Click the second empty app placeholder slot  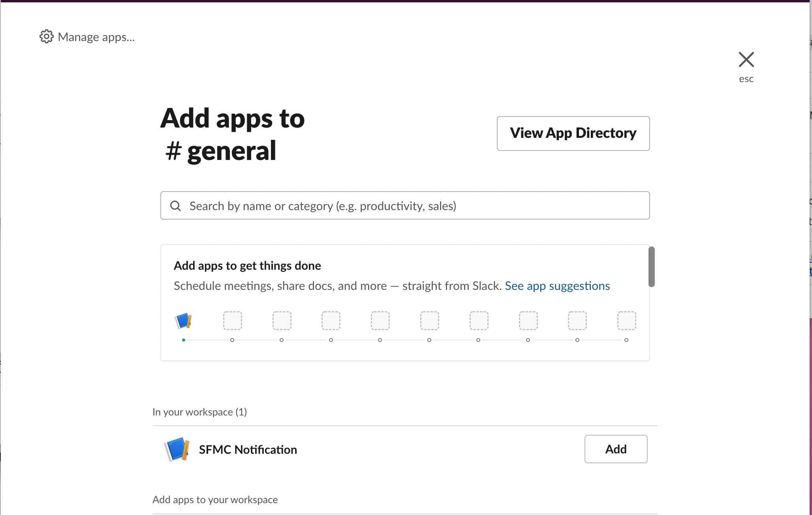click(x=282, y=321)
